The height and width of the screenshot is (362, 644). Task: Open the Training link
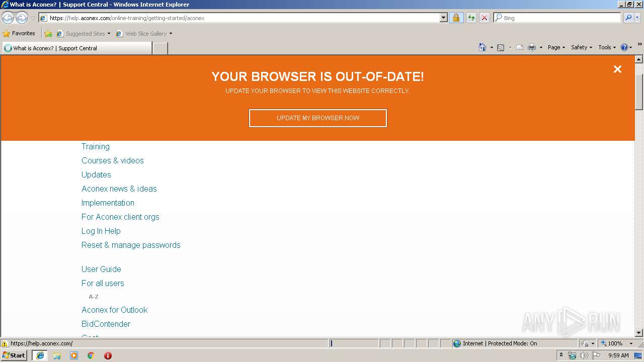[x=96, y=147]
